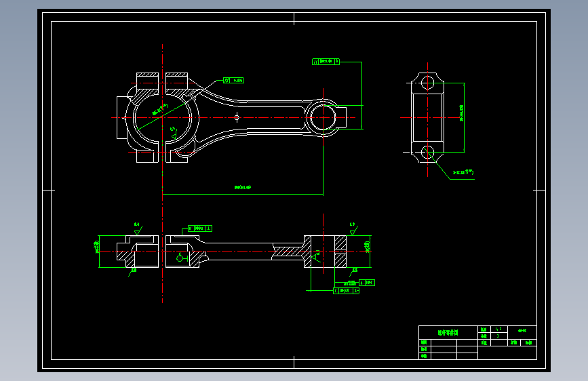588x381 pixels.
Task: Select the bottom-right label cell of the title block
Action: click(x=529, y=343)
